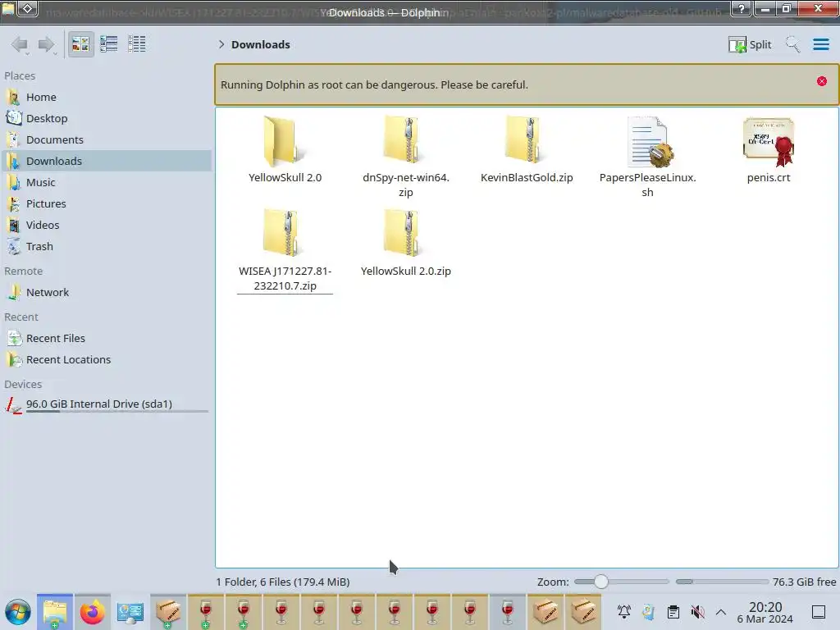Image resolution: width=840 pixels, height=630 pixels.
Task: Select dnSpy-net-win64.zip archive
Action: point(405,157)
